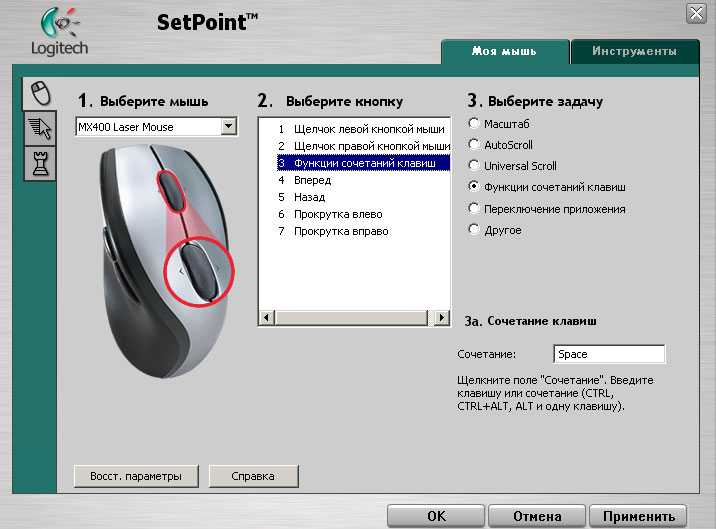This screenshot has width=716, height=529.
Task: Click the Logitech logo
Action: [x=59, y=31]
